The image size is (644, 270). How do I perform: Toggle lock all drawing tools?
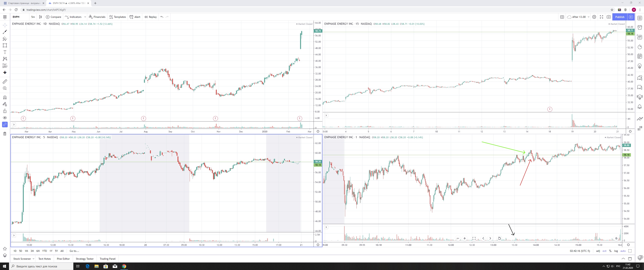(5, 111)
